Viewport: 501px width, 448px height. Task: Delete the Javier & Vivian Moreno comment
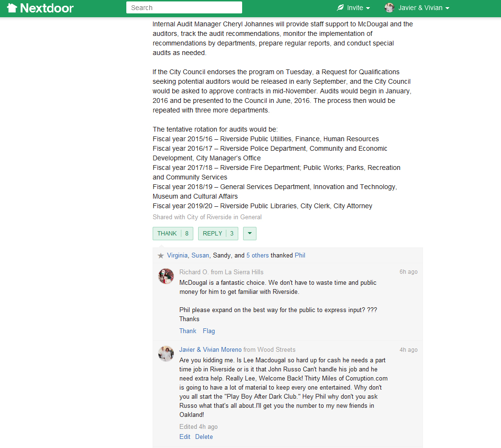[x=204, y=437]
